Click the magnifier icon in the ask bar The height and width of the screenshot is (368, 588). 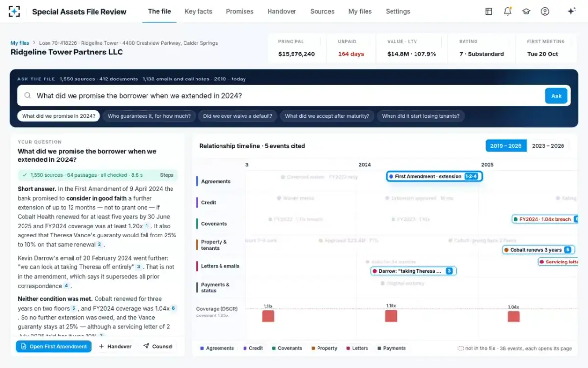28,96
